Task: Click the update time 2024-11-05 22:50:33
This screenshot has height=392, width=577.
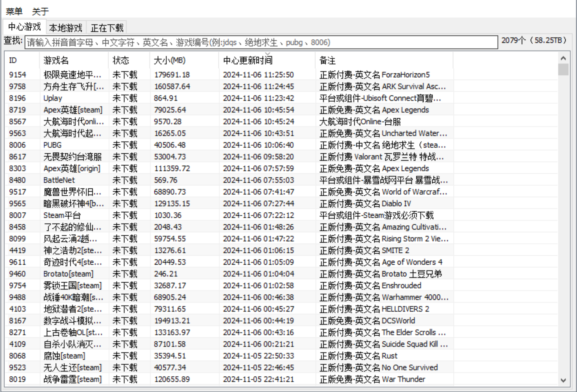Action: click(x=258, y=356)
